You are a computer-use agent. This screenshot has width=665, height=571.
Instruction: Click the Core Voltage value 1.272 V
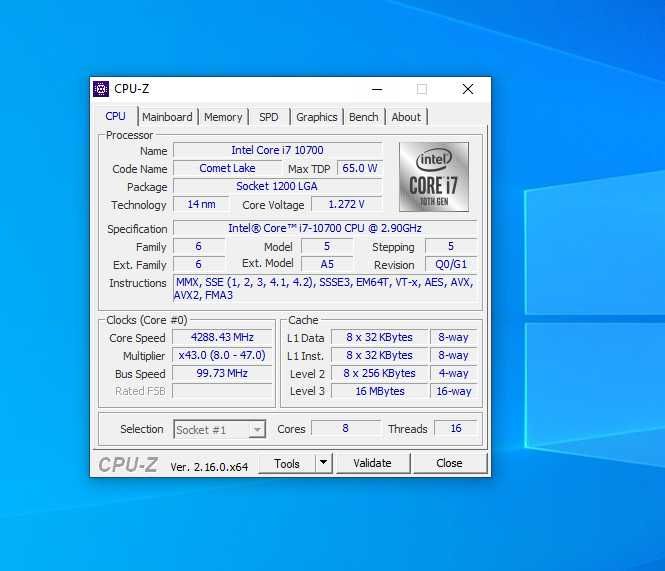(346, 204)
